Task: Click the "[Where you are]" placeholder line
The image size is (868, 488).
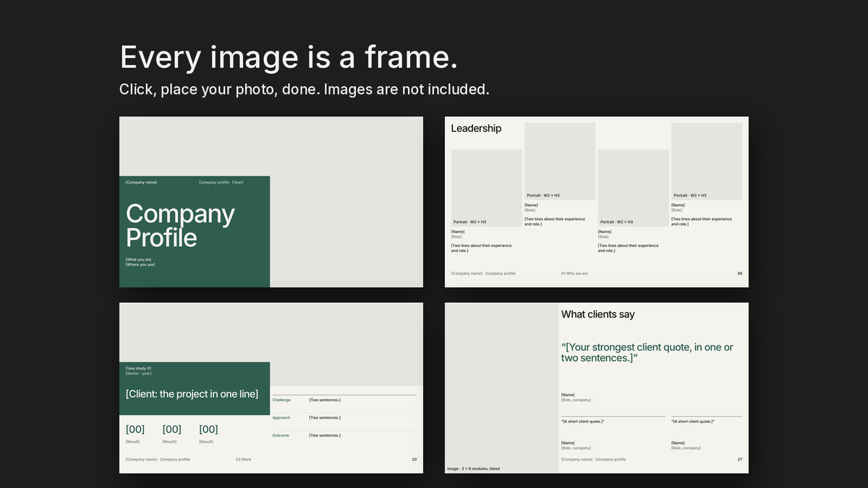Action: click(x=140, y=265)
